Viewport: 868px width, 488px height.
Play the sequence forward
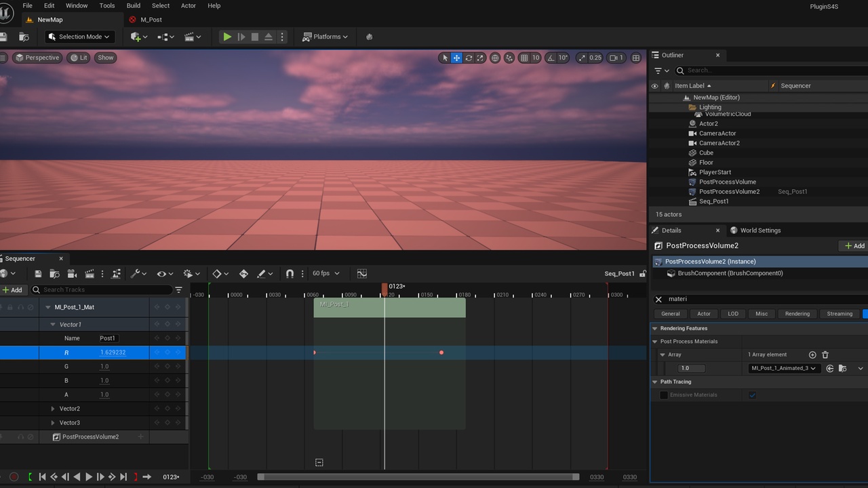pyautogui.click(x=88, y=477)
